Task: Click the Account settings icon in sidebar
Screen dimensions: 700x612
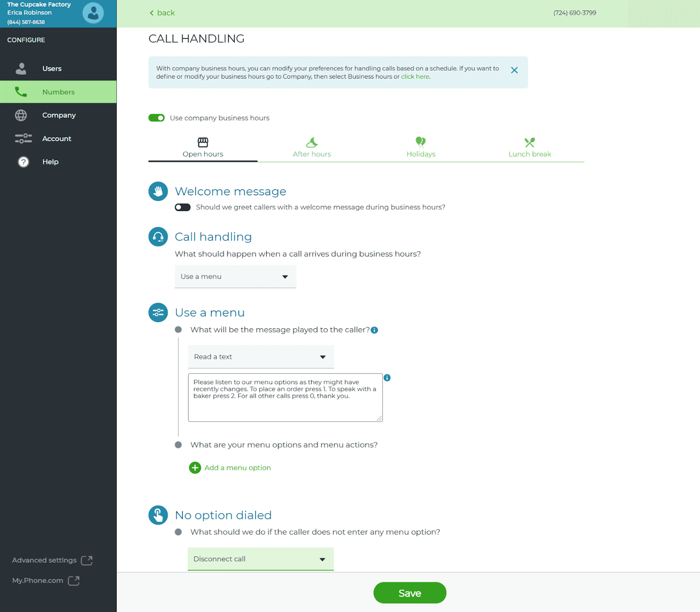Action: [23, 138]
